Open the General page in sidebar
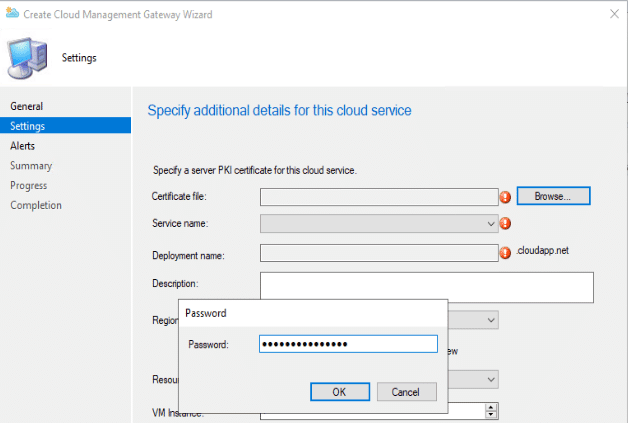The height and width of the screenshot is (423, 628). [26, 106]
